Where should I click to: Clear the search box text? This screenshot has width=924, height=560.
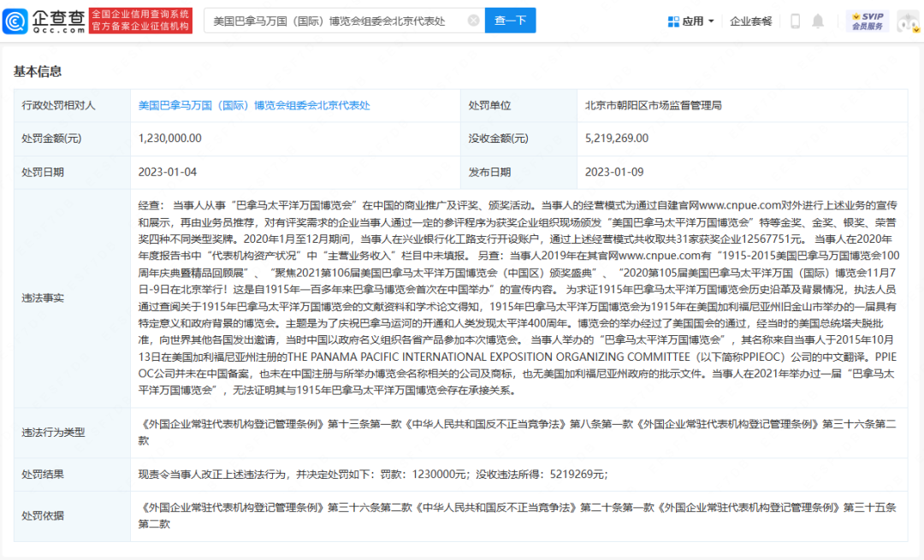click(473, 21)
